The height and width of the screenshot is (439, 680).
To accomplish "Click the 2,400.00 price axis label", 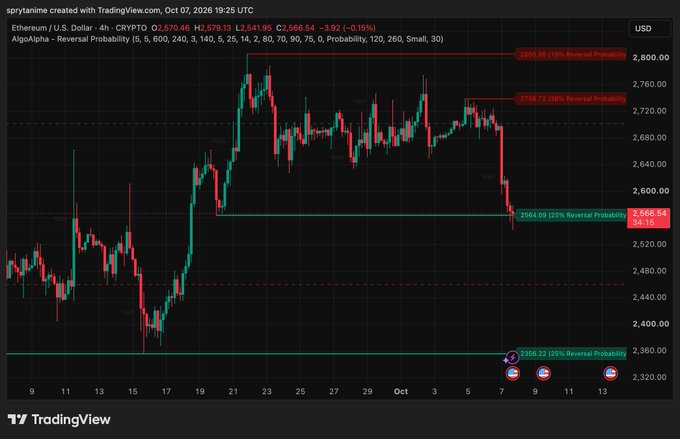I will [x=651, y=324].
